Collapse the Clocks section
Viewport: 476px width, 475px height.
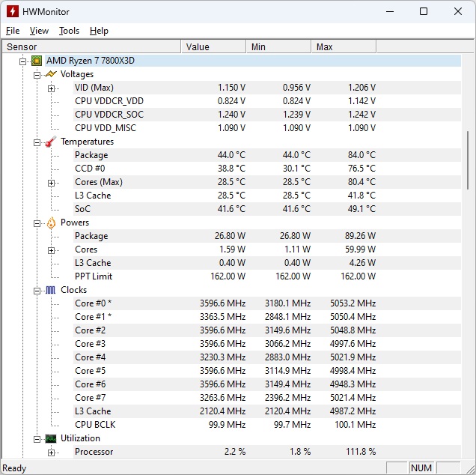(37, 291)
